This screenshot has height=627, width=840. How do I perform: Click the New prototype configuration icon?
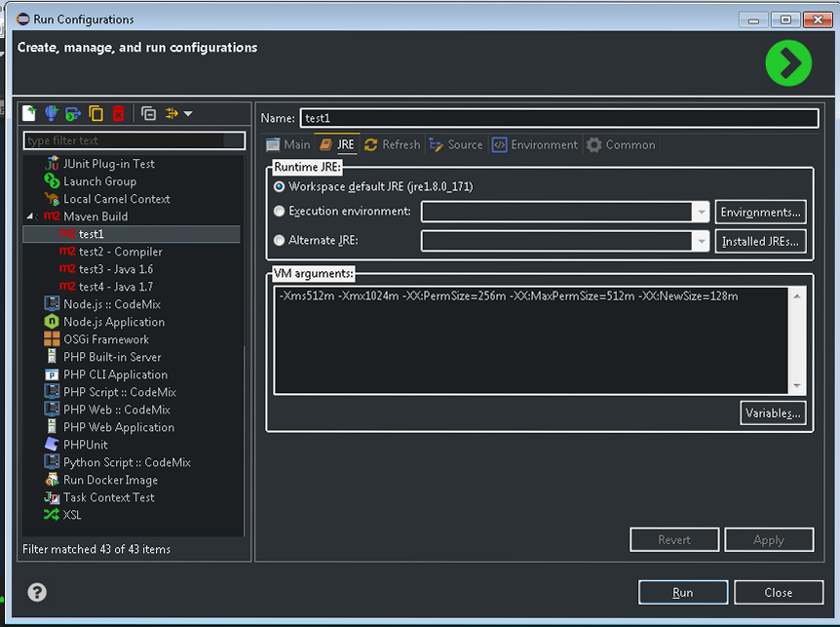[52, 113]
